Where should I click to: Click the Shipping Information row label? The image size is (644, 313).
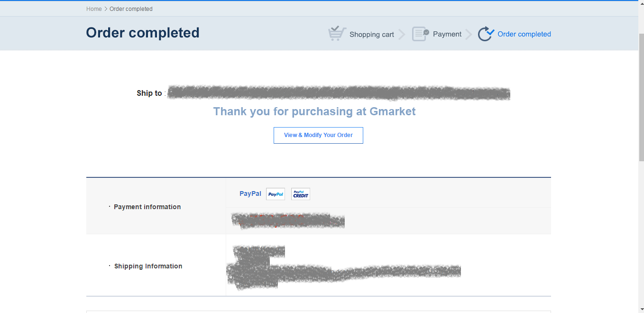click(148, 266)
